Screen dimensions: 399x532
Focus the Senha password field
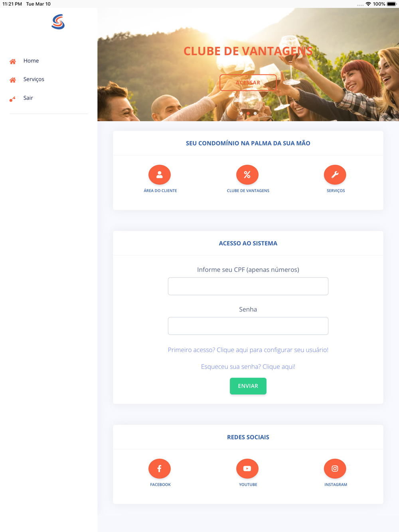[x=248, y=326]
